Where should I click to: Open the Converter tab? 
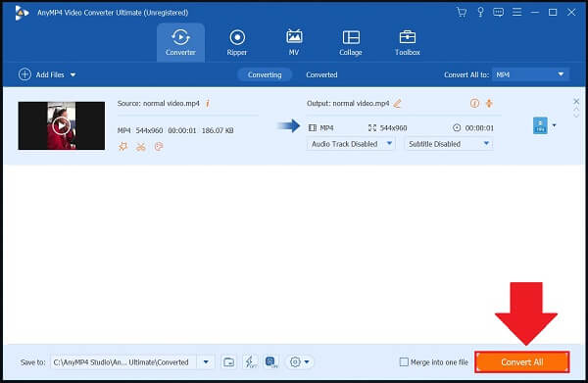180,42
